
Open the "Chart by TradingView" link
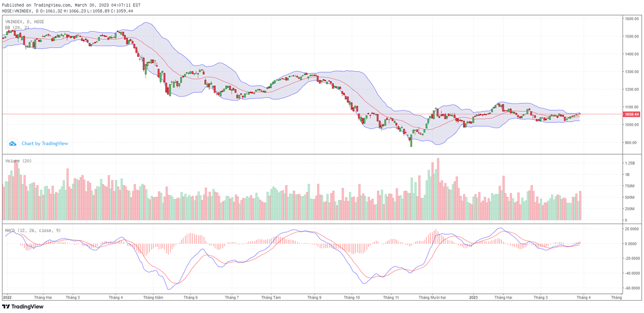45,144
